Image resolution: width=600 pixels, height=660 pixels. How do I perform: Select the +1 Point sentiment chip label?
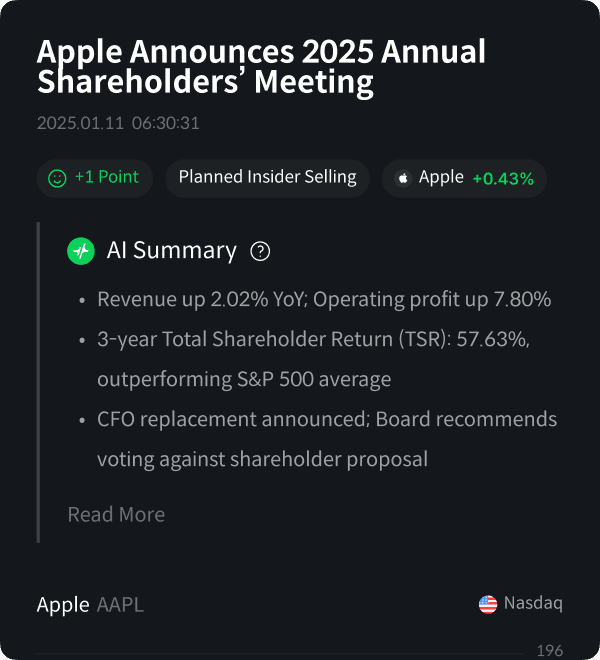point(106,177)
